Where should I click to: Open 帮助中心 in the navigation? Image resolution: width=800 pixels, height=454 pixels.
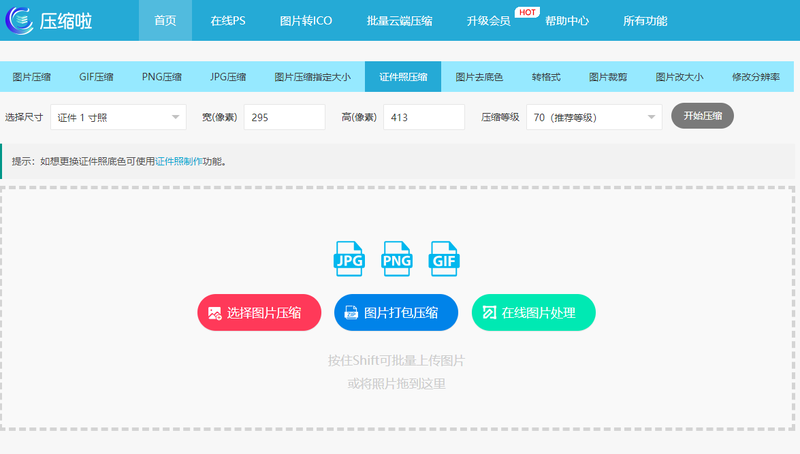tap(567, 20)
